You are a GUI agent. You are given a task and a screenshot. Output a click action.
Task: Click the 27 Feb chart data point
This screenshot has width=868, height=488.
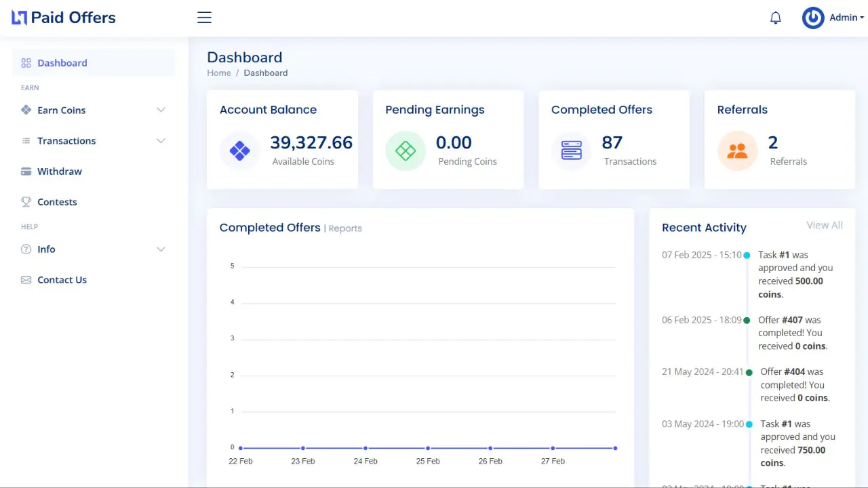click(x=553, y=448)
